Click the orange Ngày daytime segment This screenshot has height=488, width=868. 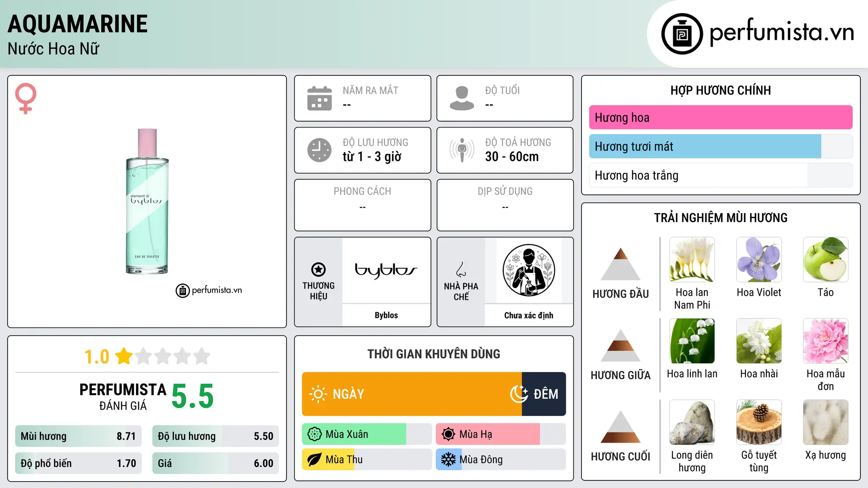point(412,394)
